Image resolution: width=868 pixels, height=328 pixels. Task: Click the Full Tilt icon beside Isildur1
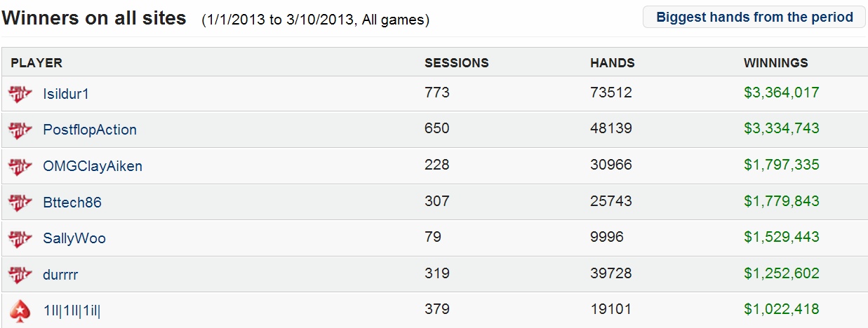(20, 93)
